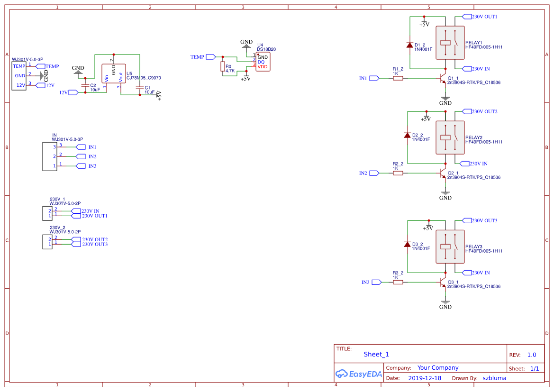Click the date field 2019-12-18
Image resolution: width=554 pixels, height=392 pixels.
coord(425,378)
